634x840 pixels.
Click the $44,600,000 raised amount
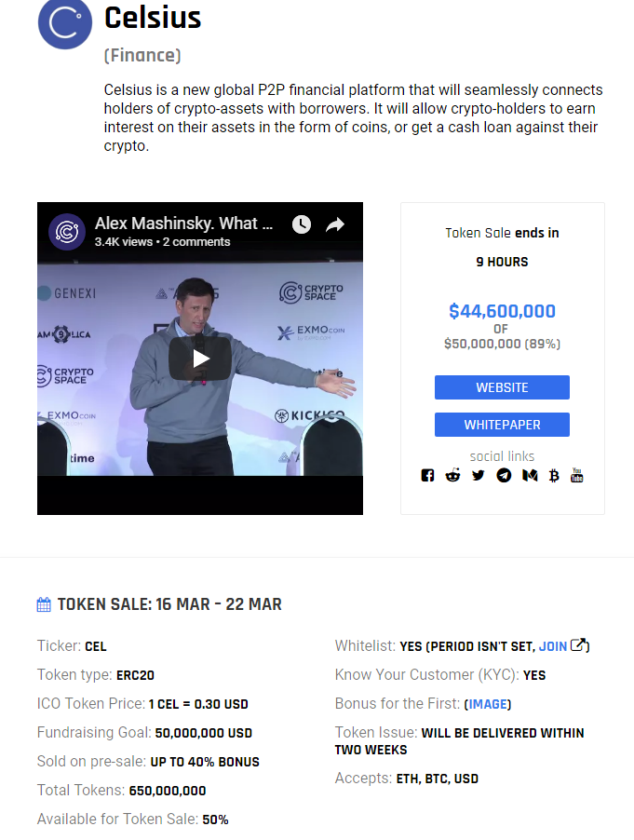503,311
